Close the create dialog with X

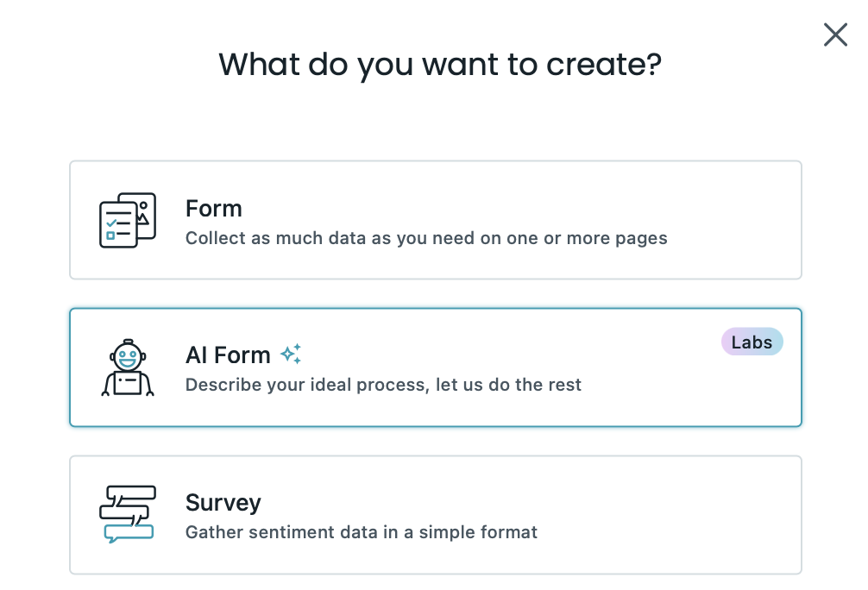click(x=835, y=35)
